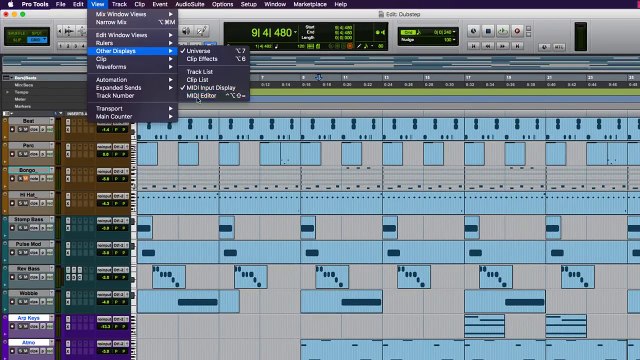This screenshot has width=640, height=360.
Task: Open the Waveforms submenu
Action: [132, 67]
